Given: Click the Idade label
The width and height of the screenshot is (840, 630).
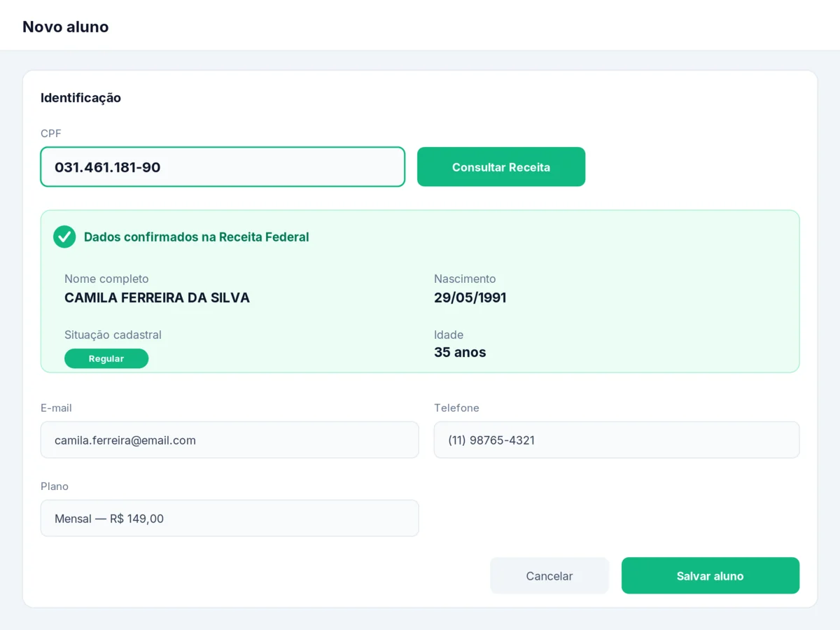Looking at the screenshot, I should pyautogui.click(x=449, y=335).
